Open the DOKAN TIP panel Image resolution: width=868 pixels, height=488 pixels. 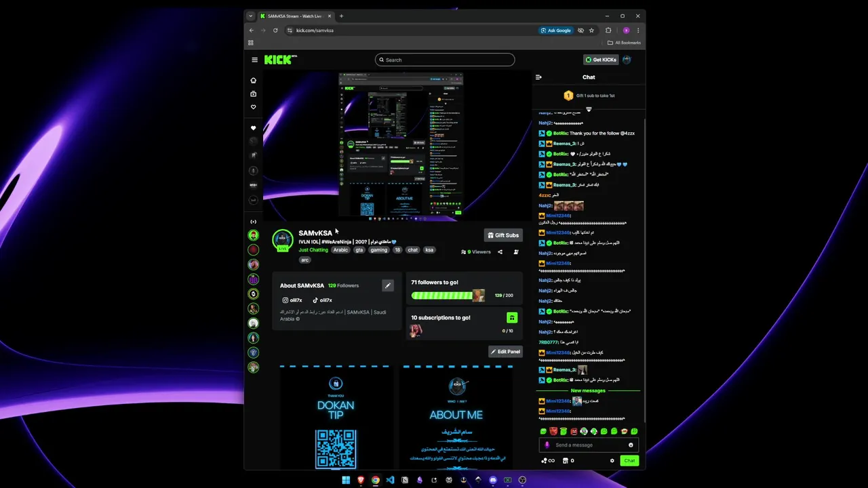pos(336,417)
